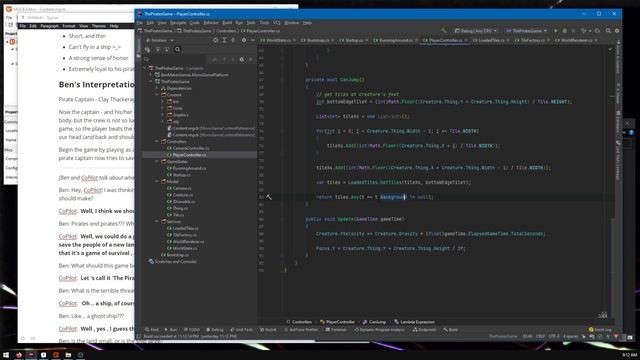Open ThePiratesGame run configuration dropdown
The width and height of the screenshot is (640, 360).
(x=526, y=31)
